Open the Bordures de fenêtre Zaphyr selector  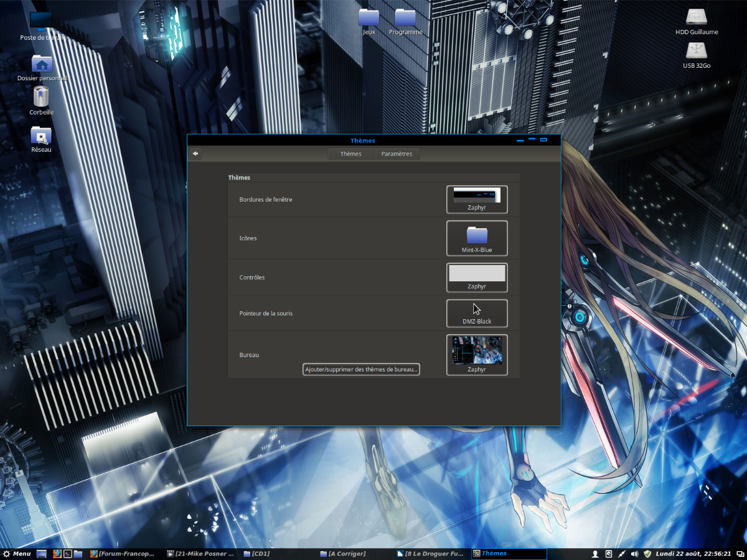[x=477, y=199]
